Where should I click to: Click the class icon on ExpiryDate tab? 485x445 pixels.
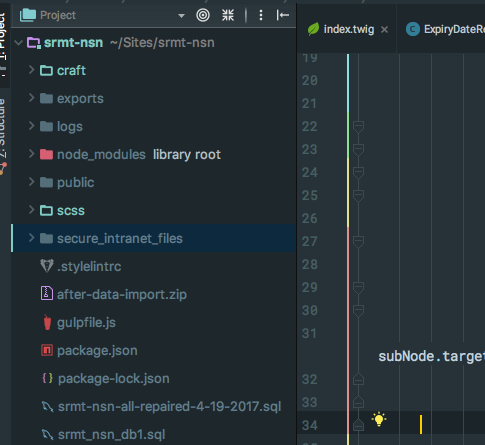click(x=413, y=29)
